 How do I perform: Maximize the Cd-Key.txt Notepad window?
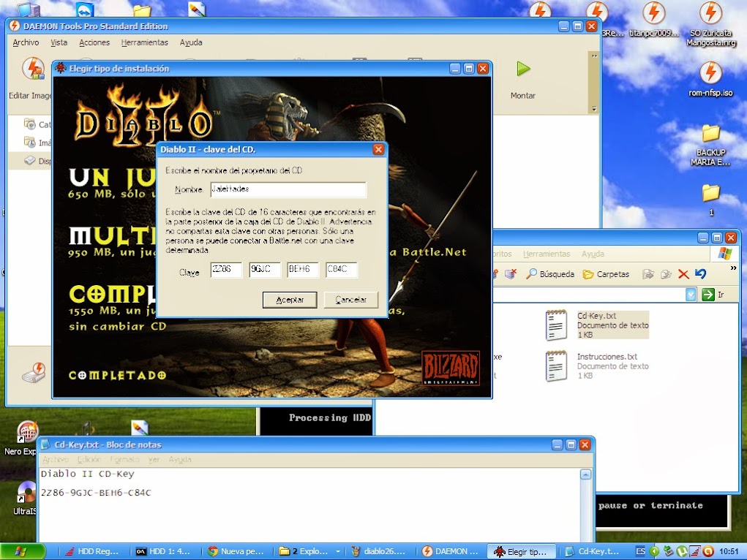[x=571, y=444]
